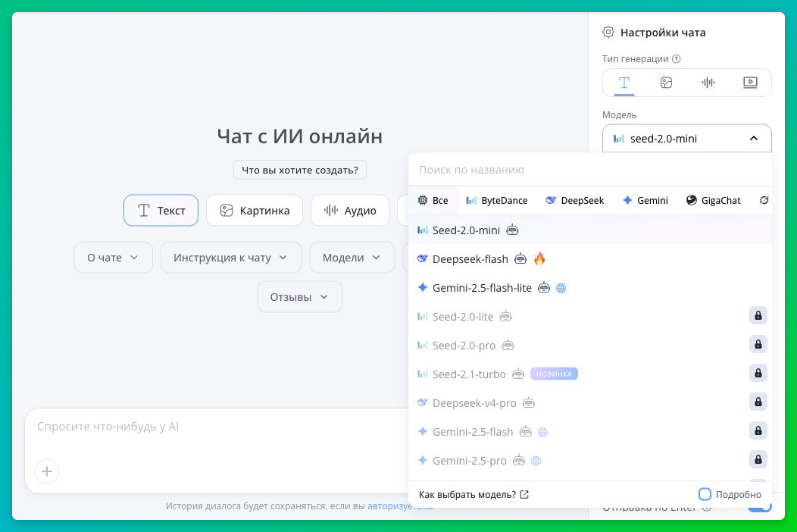Select audio generation type icon in settings
The height and width of the screenshot is (532, 797).
[708, 83]
